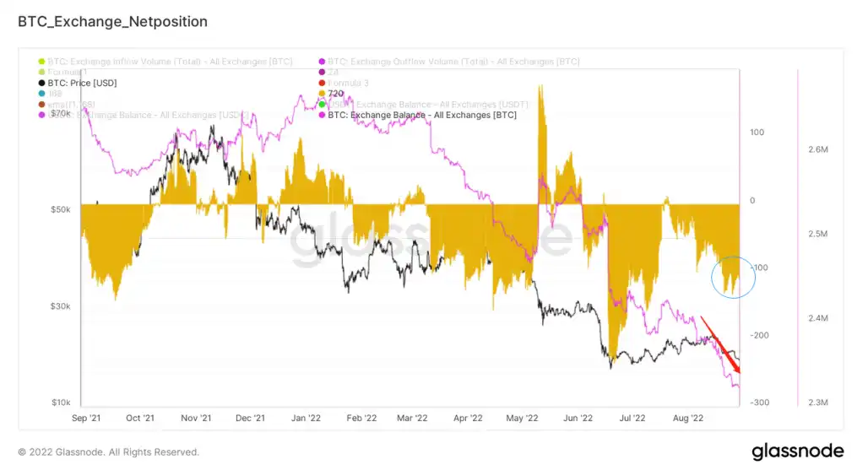Enable Exchange Inflow Volume legend series
The width and height of the screenshot is (868, 476).
pos(165,62)
